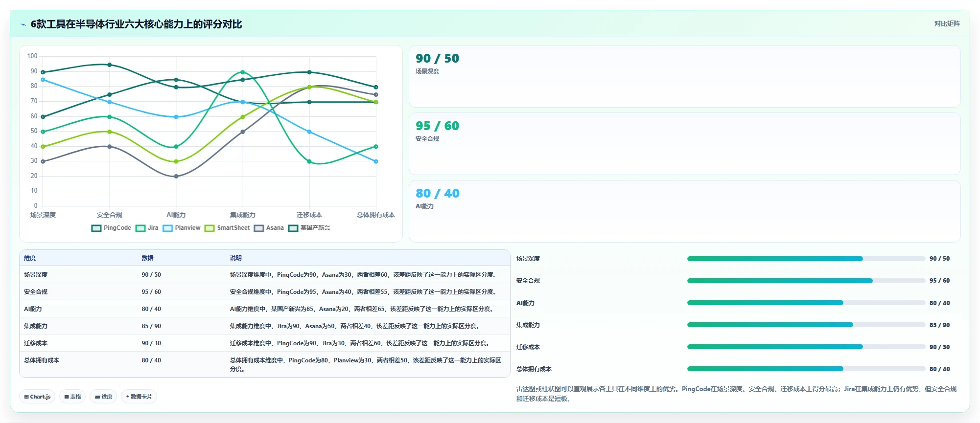Image resolution: width=980 pixels, height=423 pixels.
Task: Click the 总体拥有成本 x-axis label on chart
Action: tap(376, 215)
